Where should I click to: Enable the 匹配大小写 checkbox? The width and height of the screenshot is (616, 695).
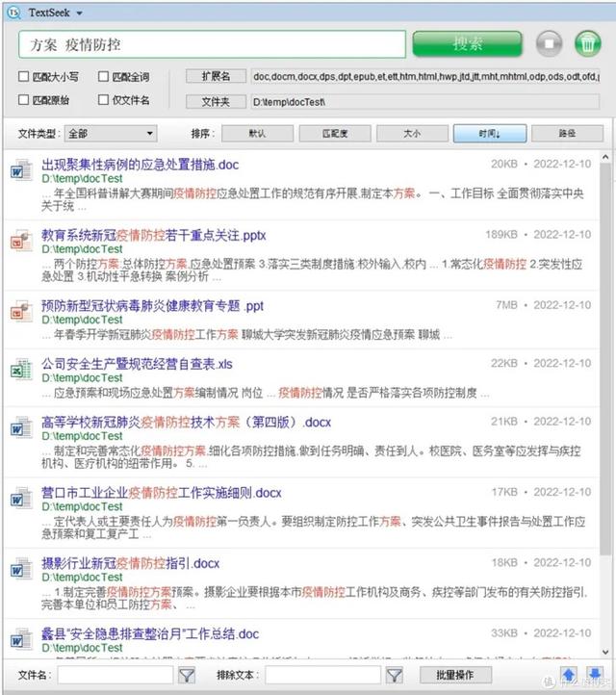23,77
